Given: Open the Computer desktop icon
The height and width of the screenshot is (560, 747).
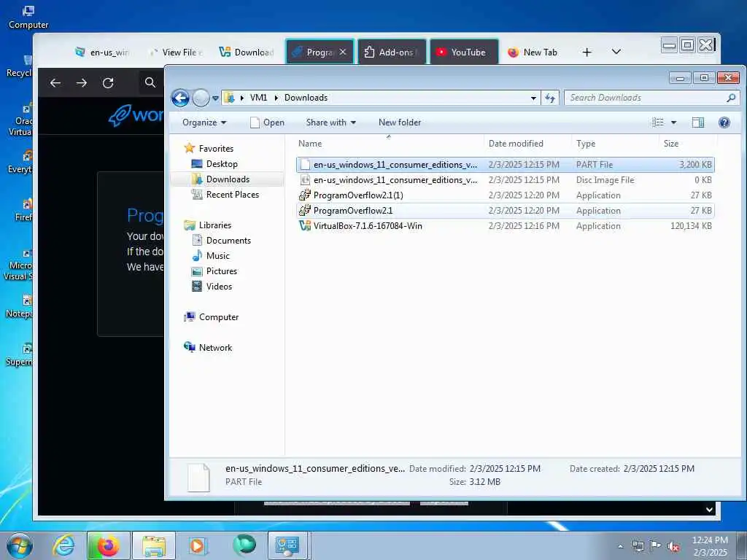Looking at the screenshot, I should point(28,17).
